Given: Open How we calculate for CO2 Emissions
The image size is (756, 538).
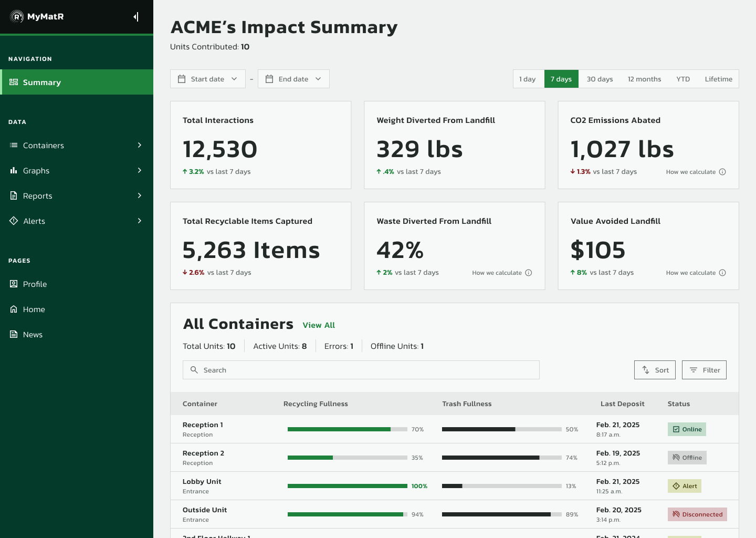Looking at the screenshot, I should [696, 172].
